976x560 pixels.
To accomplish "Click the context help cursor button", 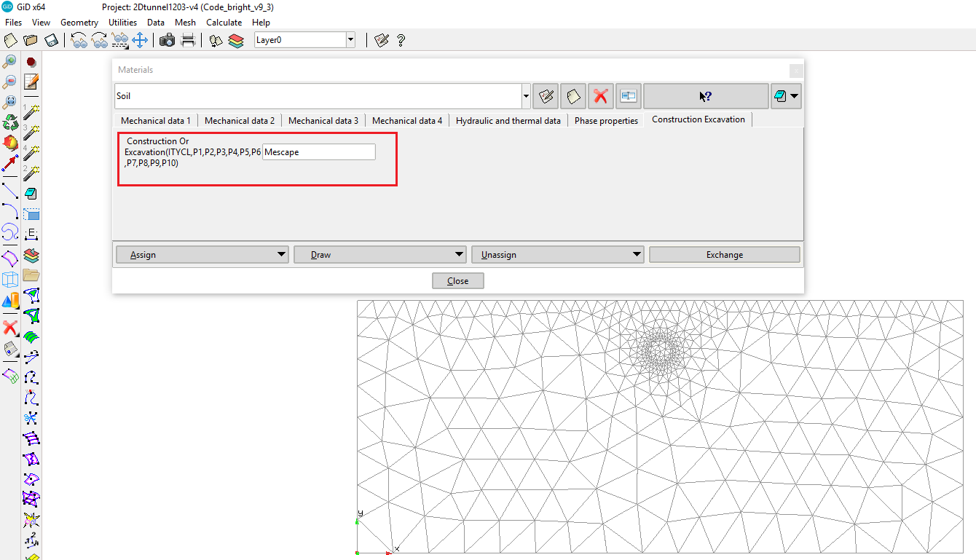I will 705,96.
